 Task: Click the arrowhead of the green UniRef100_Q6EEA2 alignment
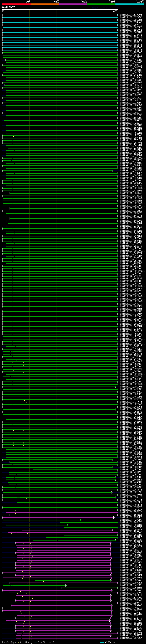[117, 588]
